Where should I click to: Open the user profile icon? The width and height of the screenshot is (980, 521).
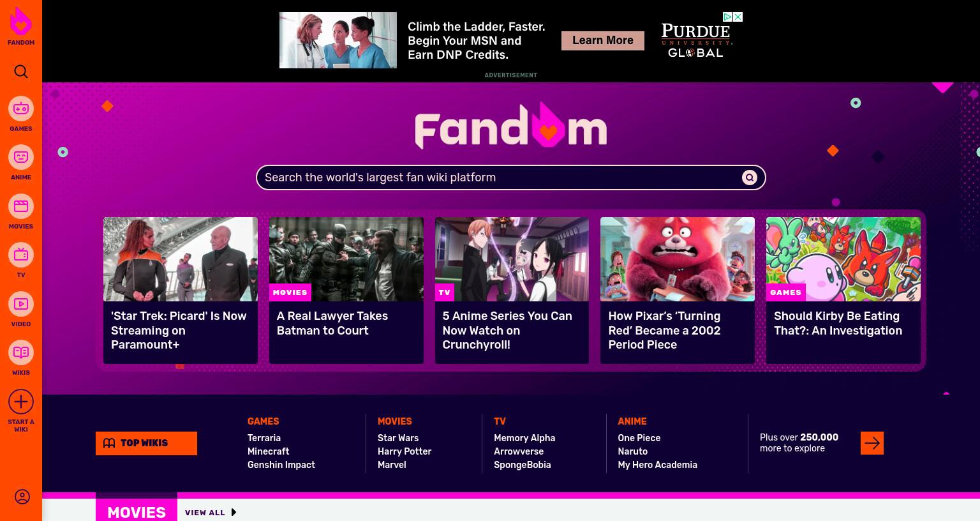coord(22,497)
